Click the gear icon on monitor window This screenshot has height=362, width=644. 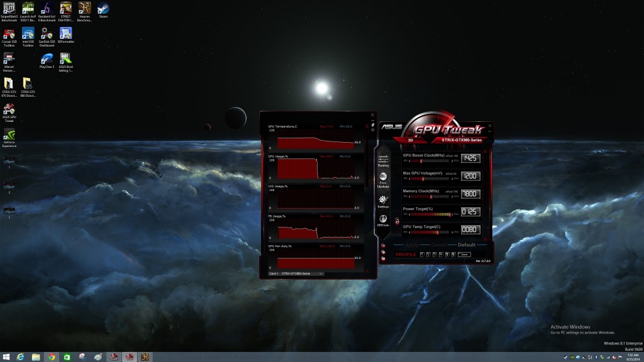click(373, 130)
